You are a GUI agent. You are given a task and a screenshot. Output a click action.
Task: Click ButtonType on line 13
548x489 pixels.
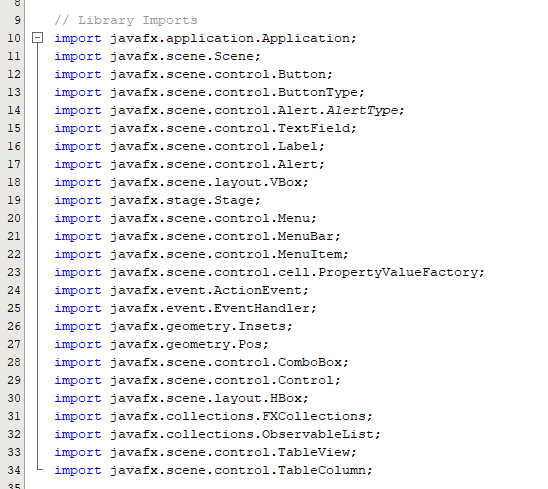point(318,93)
